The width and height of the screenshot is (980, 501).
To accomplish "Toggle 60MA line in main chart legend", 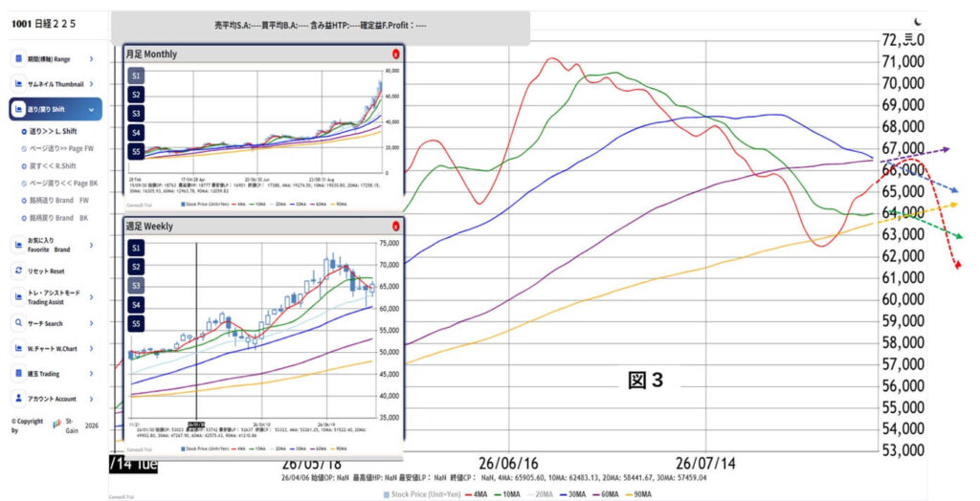I will pyautogui.click(x=605, y=494).
